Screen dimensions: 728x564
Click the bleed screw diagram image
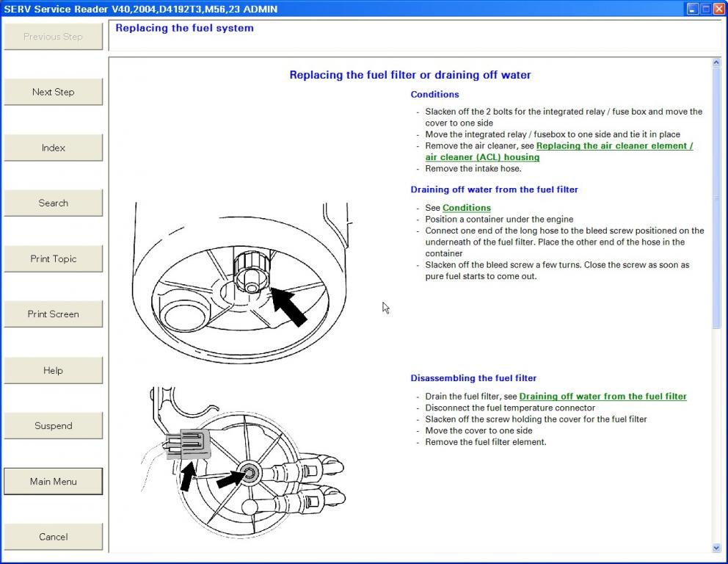(241, 283)
